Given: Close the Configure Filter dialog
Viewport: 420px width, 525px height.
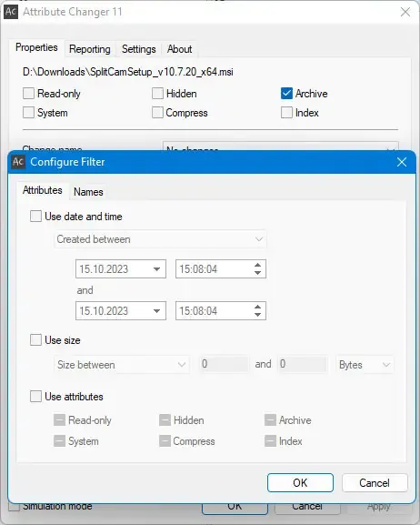Looking at the screenshot, I should click(402, 162).
